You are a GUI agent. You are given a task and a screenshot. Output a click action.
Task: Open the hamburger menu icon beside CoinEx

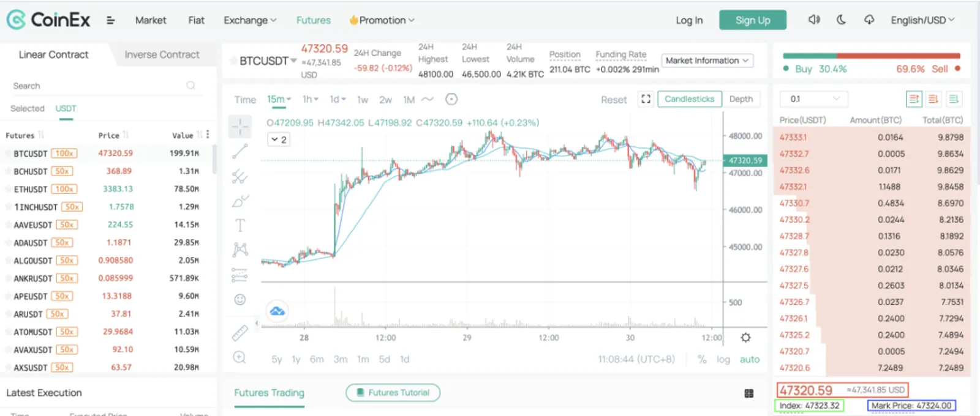(x=110, y=20)
